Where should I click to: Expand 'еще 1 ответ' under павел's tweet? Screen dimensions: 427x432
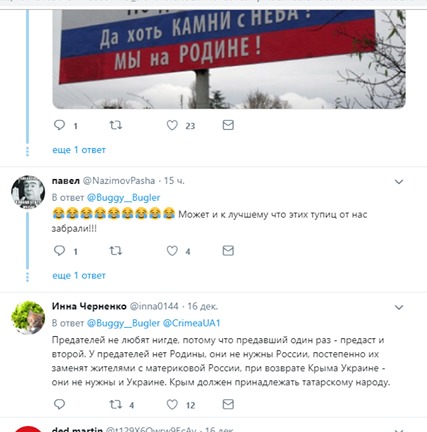tap(79, 276)
